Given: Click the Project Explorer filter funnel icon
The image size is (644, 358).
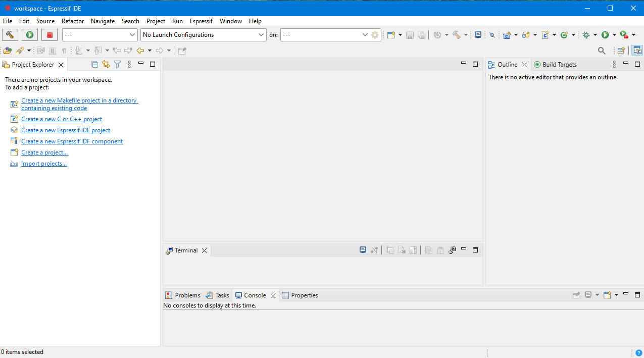Looking at the screenshot, I should point(118,64).
